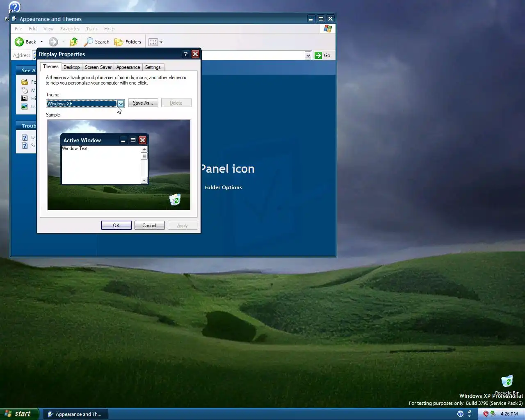Click the folder icon in See Also panel
525x420 pixels.
click(x=25, y=82)
